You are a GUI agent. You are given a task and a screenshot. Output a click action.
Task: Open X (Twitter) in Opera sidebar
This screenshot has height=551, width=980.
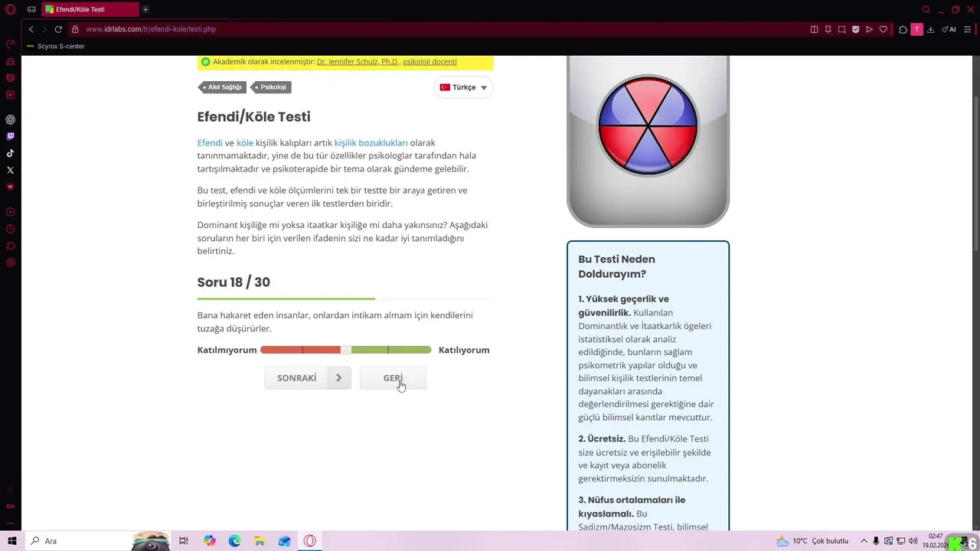[x=10, y=170]
